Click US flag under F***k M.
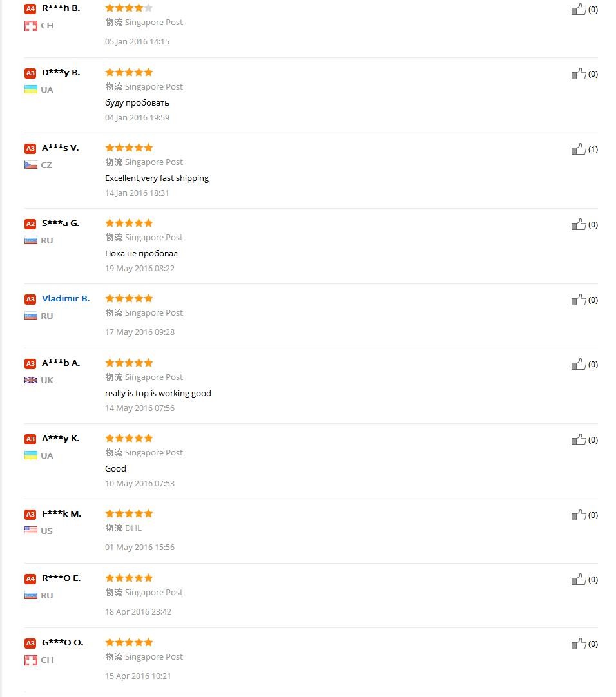The image size is (616, 697). pos(30,530)
